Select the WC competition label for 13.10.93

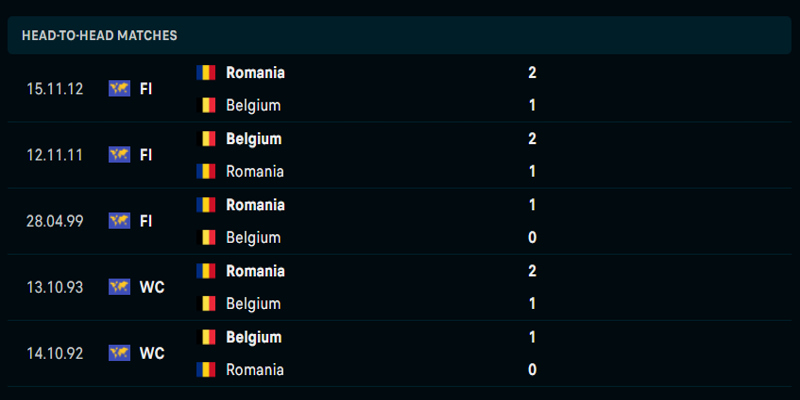152,287
